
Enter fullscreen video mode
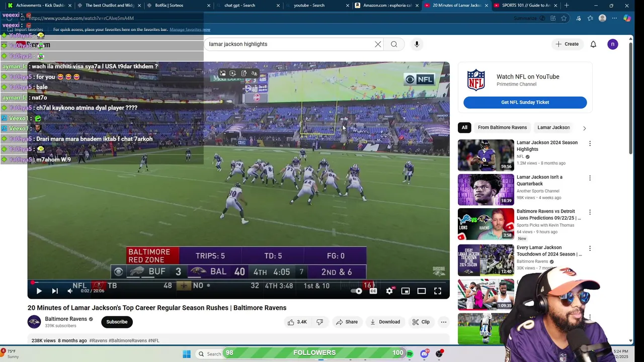pyautogui.click(x=438, y=291)
